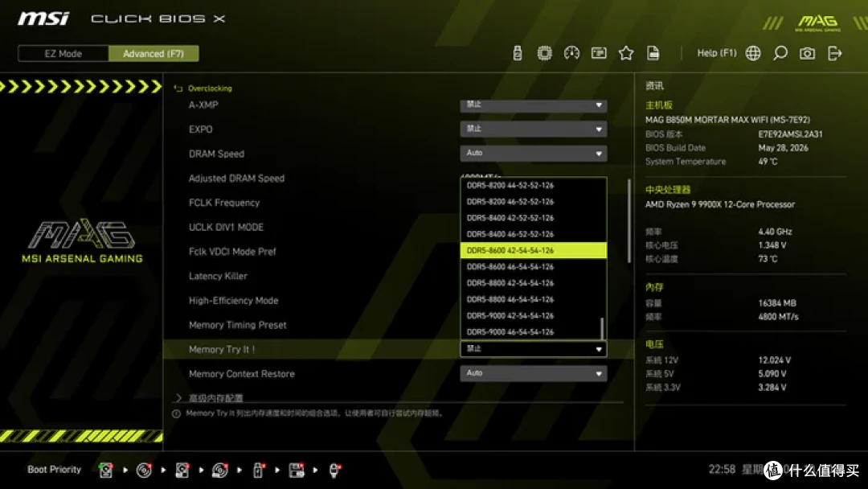The width and height of the screenshot is (868, 489).
Task: Select the High-Efficiency Mode row
Action: click(x=399, y=300)
